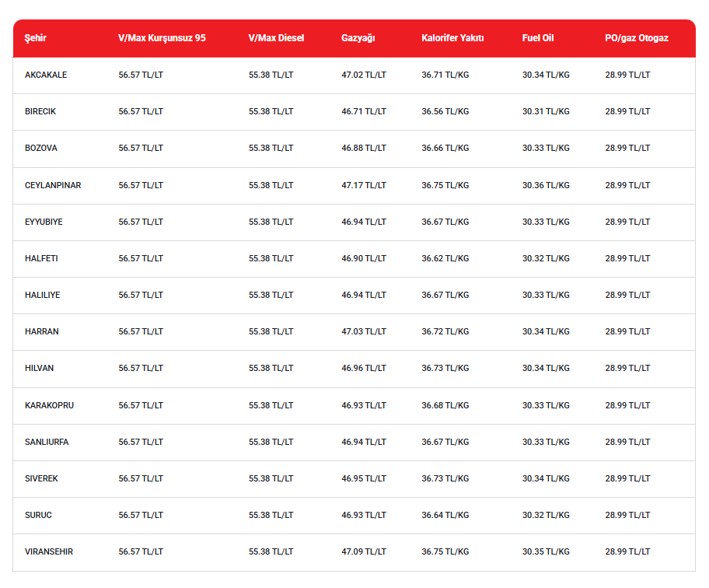This screenshot has width=709, height=588.
Task: Select the HALFETI city cell
Action: click(x=42, y=259)
